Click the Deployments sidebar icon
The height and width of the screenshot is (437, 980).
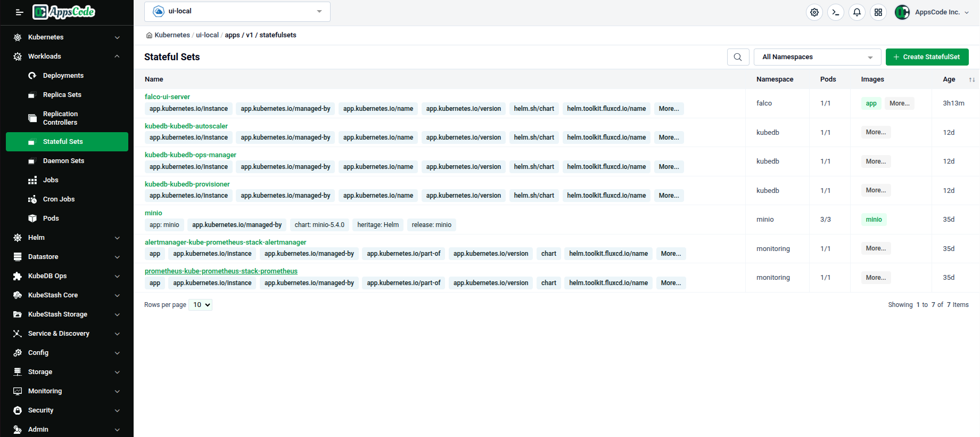pyautogui.click(x=32, y=76)
